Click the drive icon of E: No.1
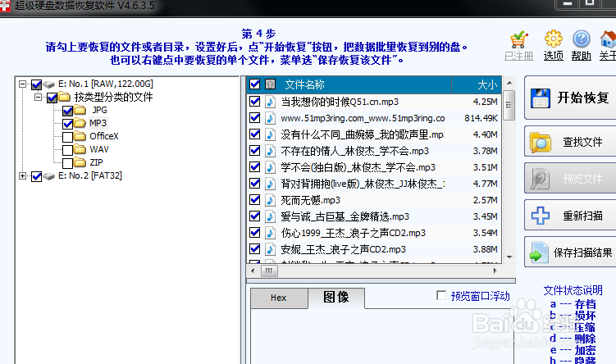The width and height of the screenshot is (616, 364). pyautogui.click(x=48, y=84)
